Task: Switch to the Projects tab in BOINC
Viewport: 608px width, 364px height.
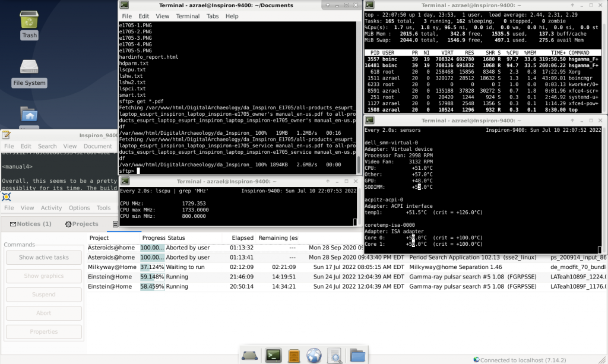Action: 81,224
